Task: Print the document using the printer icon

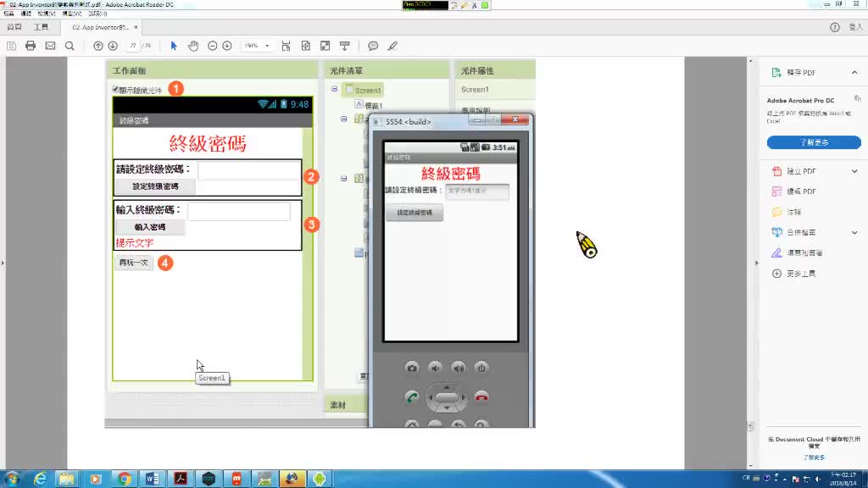Action: (31, 46)
